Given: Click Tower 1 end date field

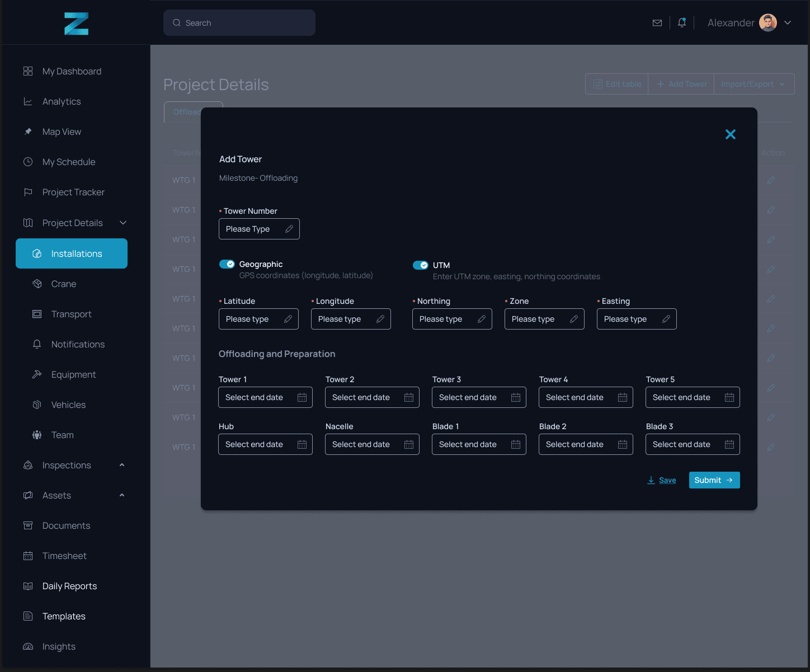Looking at the screenshot, I should (265, 397).
